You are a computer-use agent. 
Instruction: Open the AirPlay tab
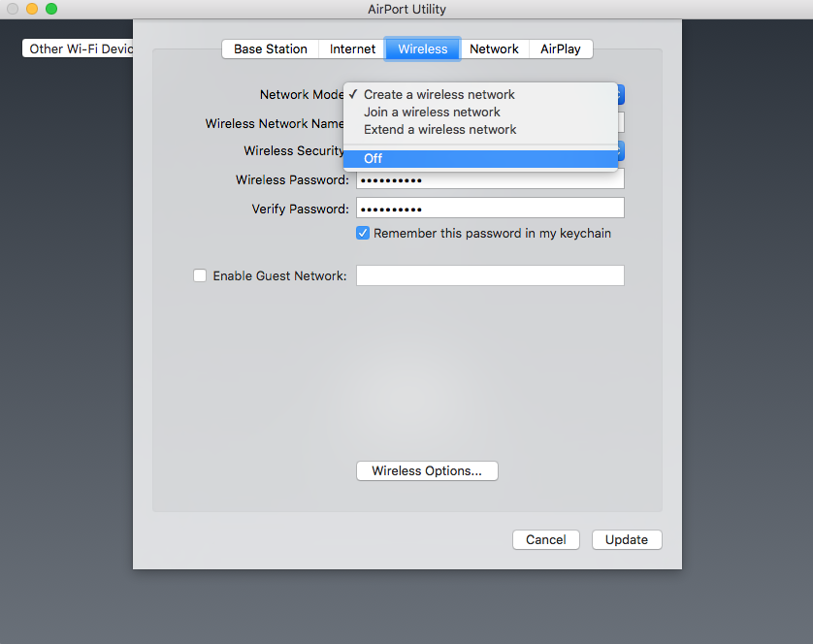click(x=561, y=49)
